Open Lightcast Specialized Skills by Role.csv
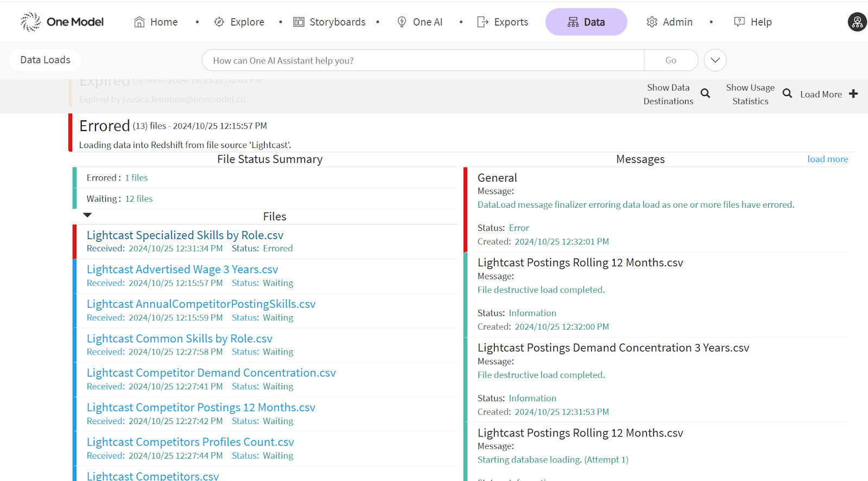 185,235
